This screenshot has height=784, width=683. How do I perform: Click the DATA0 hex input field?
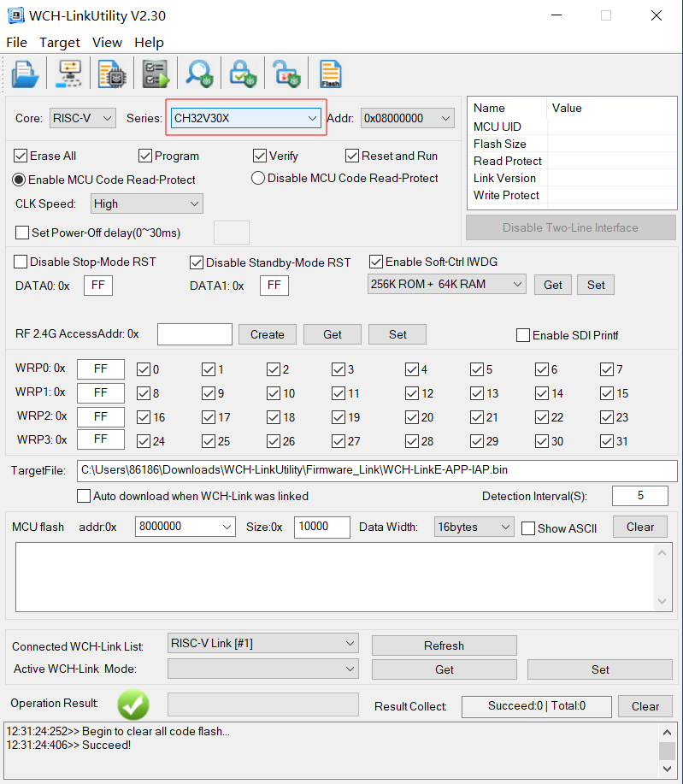(98, 286)
